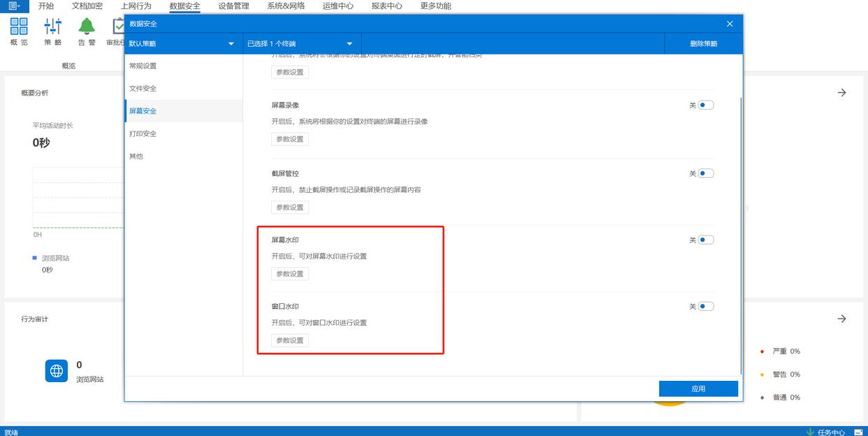The height and width of the screenshot is (436, 868).
Task: Open the 告警 alarm bell icon
Action: coord(87,27)
